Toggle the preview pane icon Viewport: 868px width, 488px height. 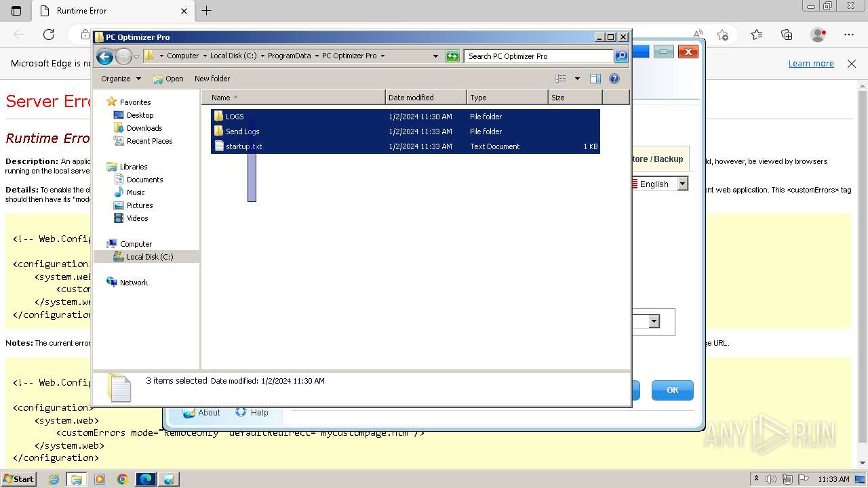click(595, 79)
